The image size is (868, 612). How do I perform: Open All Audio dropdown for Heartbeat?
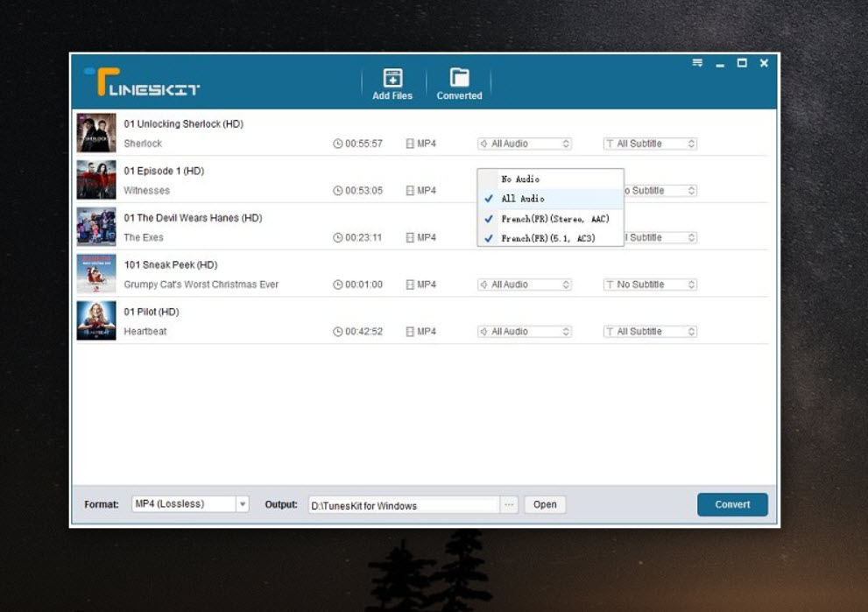(x=525, y=332)
